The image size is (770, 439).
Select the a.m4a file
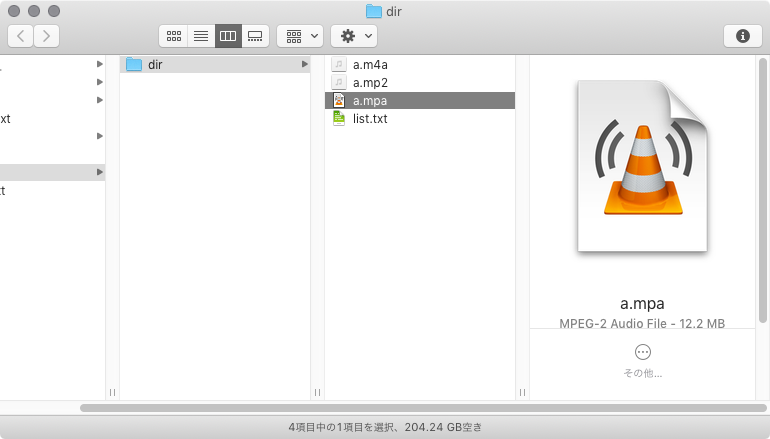[x=369, y=65]
